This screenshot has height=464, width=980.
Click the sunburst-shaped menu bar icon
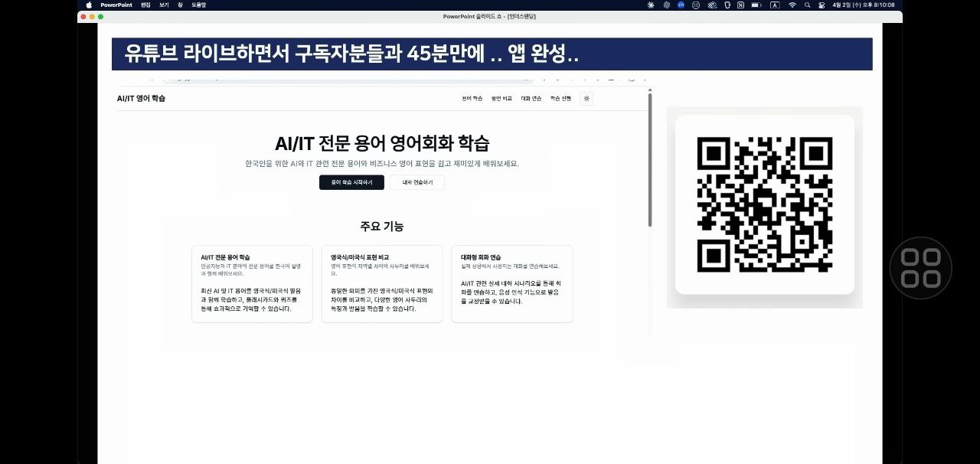(x=651, y=5)
